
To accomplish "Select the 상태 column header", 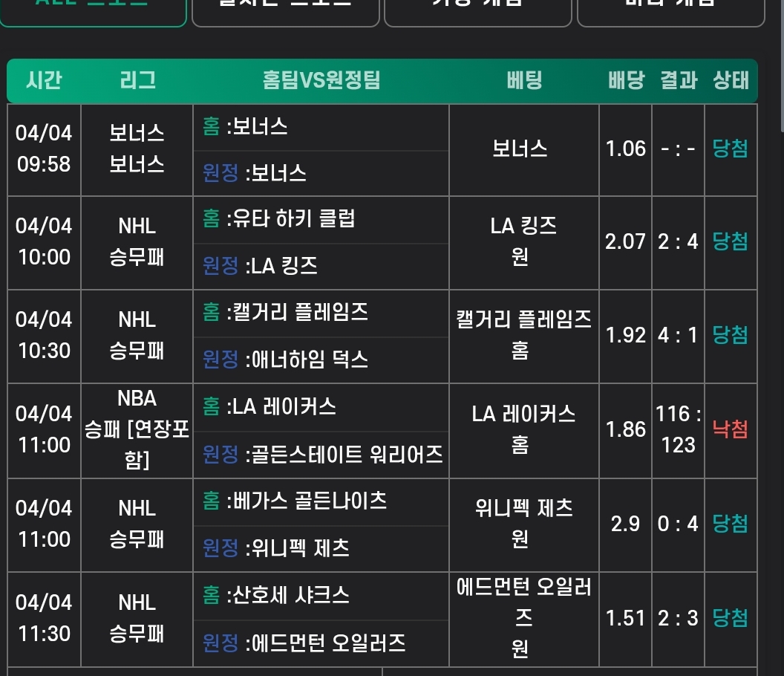I will point(731,80).
